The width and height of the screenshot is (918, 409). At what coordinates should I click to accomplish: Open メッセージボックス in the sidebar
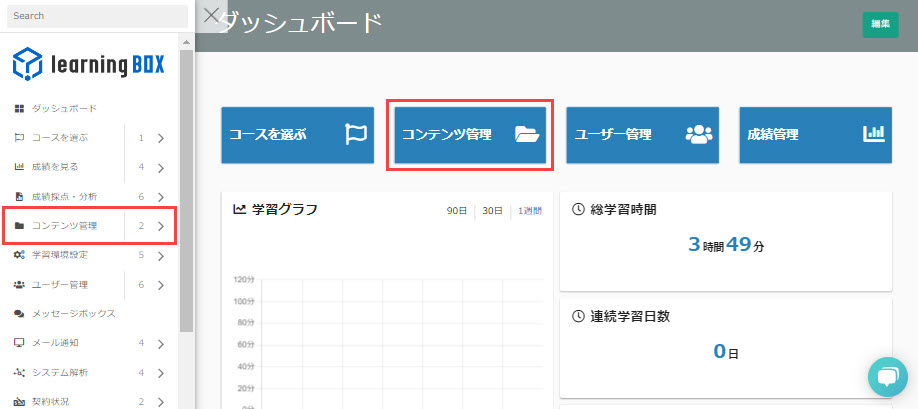click(x=73, y=314)
